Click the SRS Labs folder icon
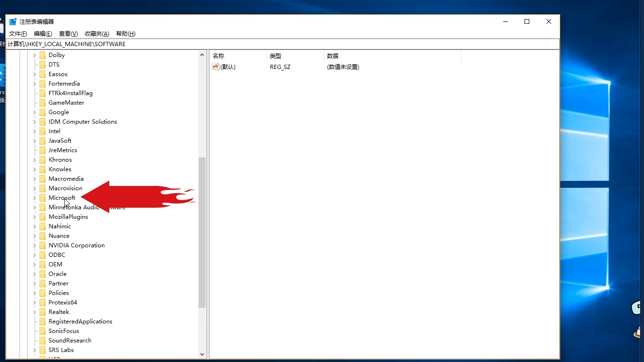Screen dimensions: 644x362 pyautogui.click(x=42, y=350)
